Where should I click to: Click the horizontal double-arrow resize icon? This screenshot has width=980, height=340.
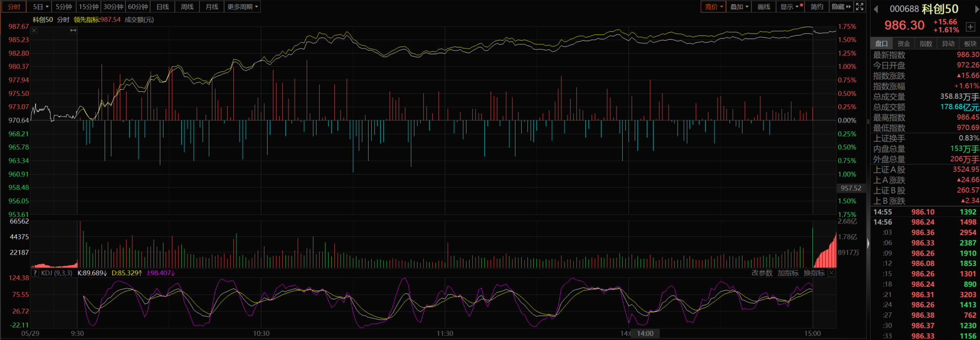pyautogui.click(x=73, y=31)
